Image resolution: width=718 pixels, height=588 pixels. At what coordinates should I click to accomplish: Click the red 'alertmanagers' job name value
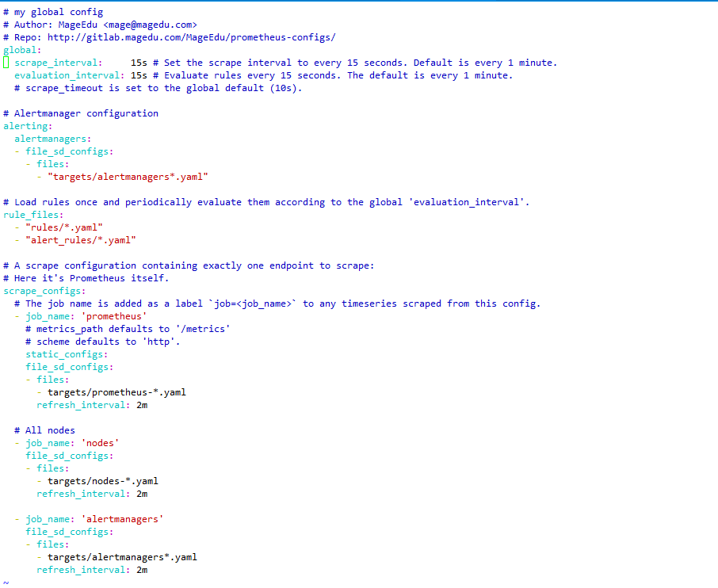[122, 519]
